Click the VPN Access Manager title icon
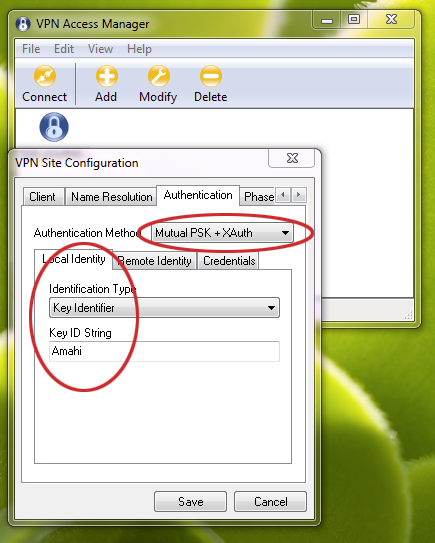The width and height of the screenshot is (435, 543). click(23, 24)
